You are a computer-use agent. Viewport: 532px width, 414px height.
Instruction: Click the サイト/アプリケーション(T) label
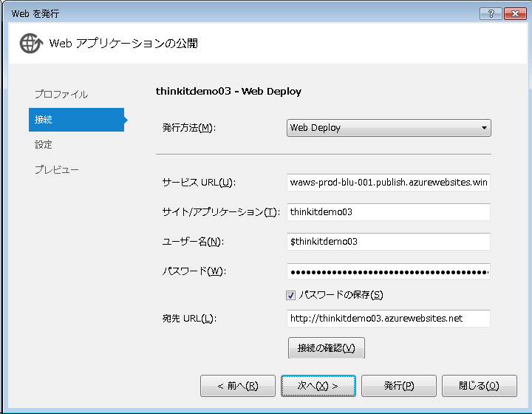coord(221,212)
